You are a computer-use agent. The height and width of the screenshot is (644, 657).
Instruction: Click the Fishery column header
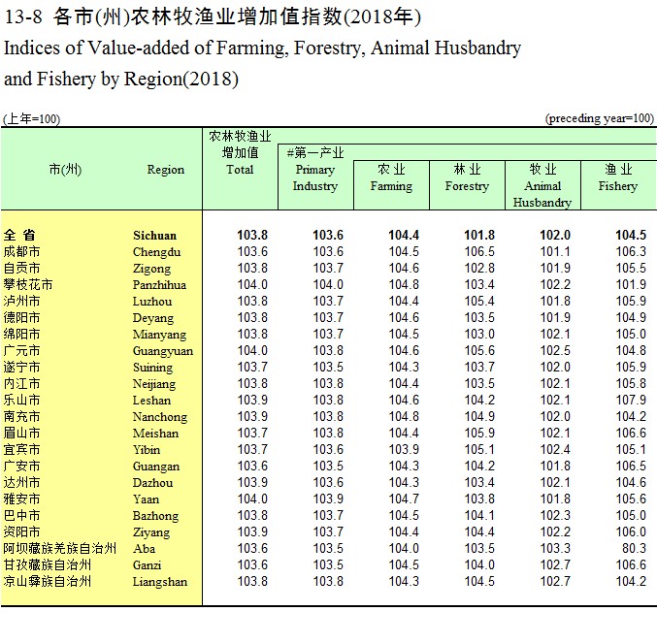[618, 185]
